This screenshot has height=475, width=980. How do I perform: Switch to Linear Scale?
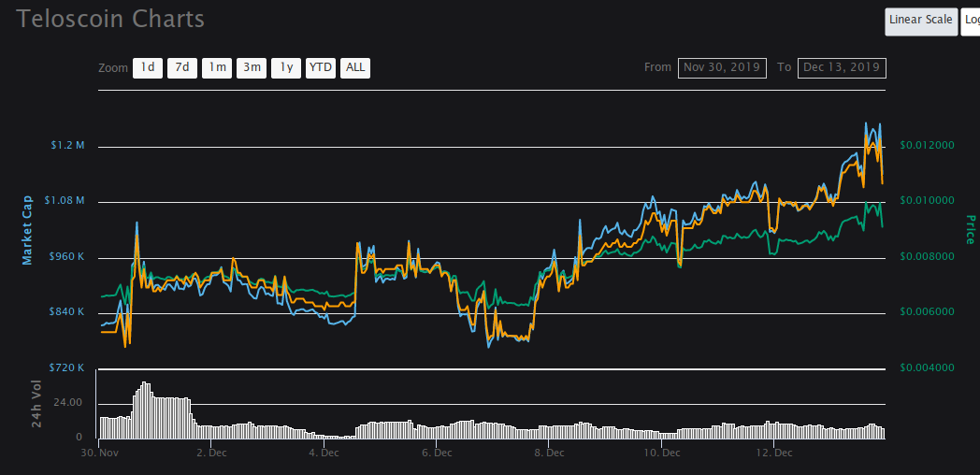(x=921, y=22)
